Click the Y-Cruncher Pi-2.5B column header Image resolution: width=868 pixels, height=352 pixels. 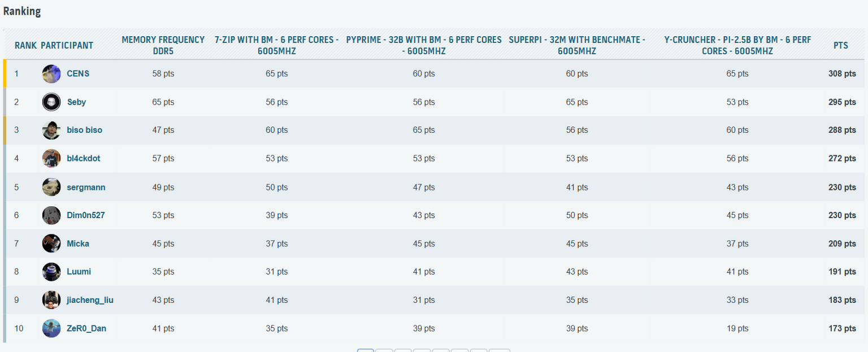coord(737,45)
